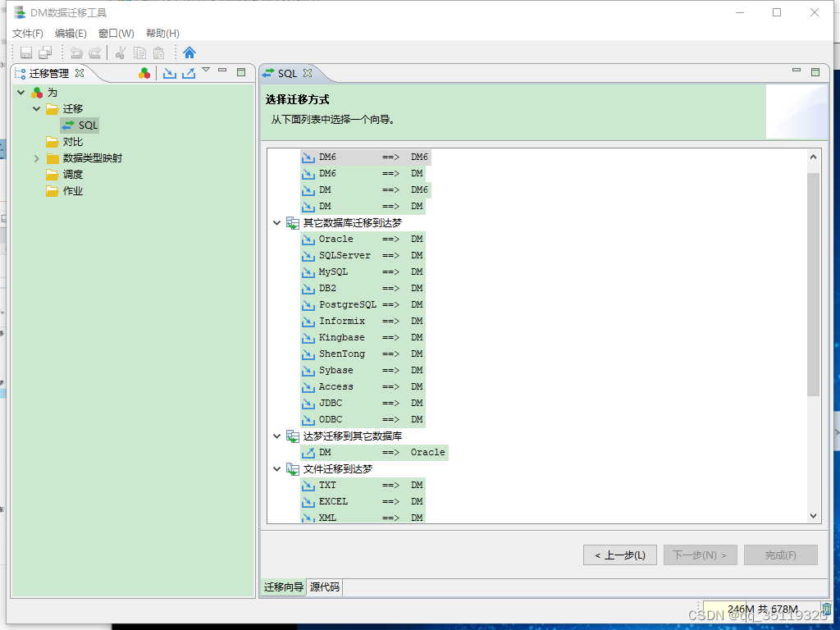Select Oracle ==> DM migration
Image resolution: width=840 pixels, height=630 pixels.
click(x=363, y=240)
